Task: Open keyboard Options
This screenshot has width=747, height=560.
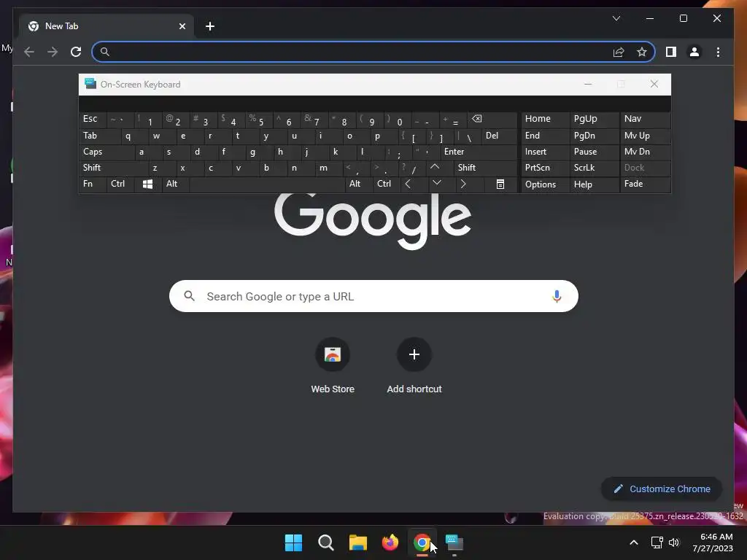Action: (x=545, y=184)
